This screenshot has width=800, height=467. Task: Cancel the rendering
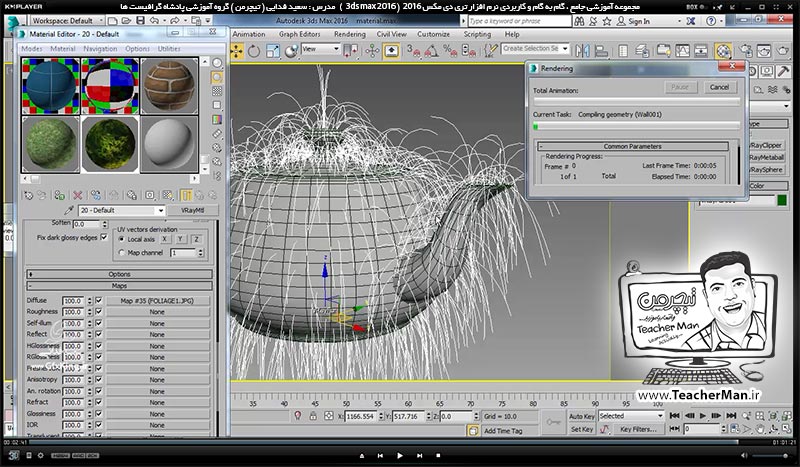pos(719,87)
